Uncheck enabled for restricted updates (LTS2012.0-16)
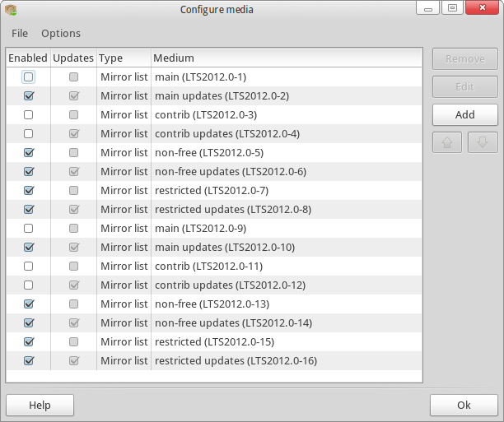This screenshot has width=504, height=422. 29,361
